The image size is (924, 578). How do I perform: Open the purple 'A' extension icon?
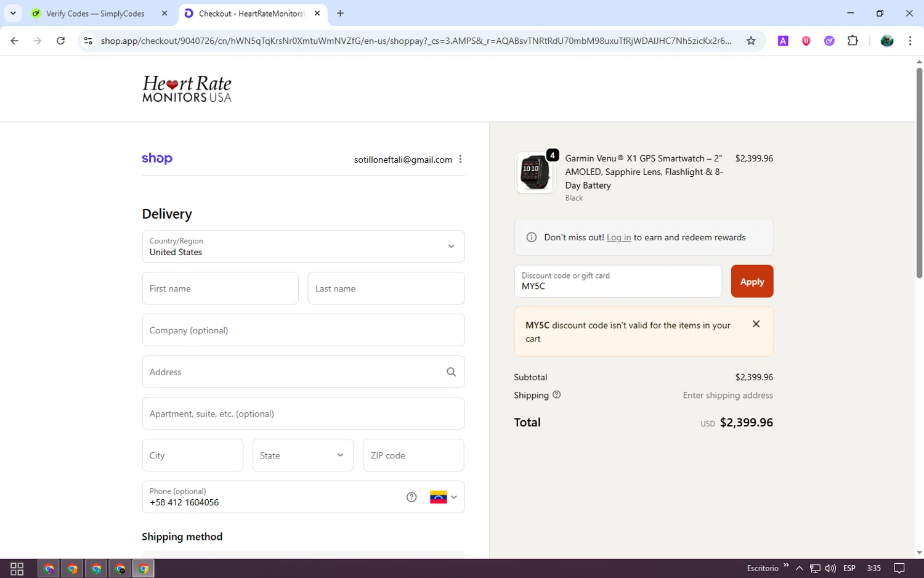point(783,41)
